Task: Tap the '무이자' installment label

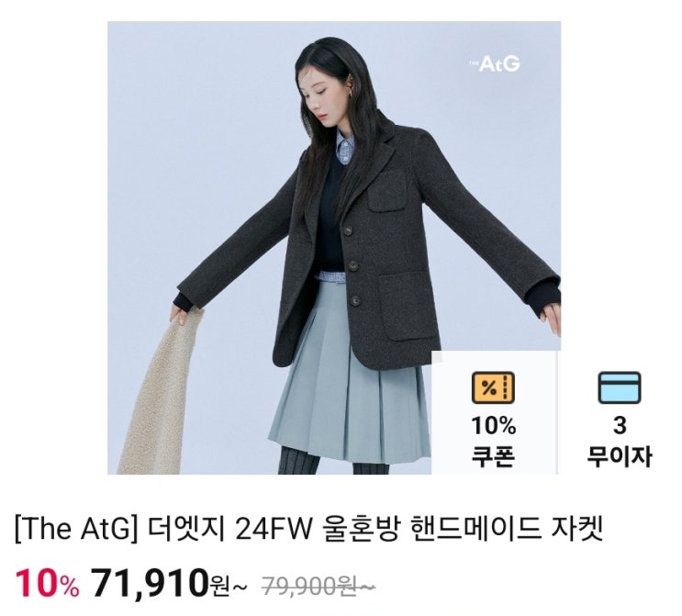Action: point(620,456)
